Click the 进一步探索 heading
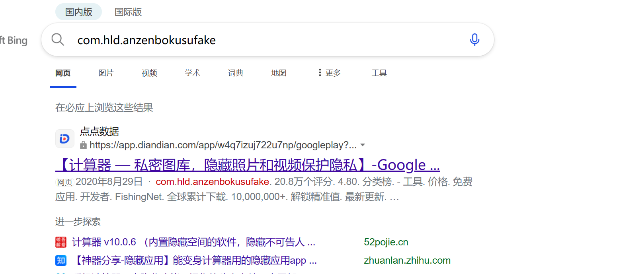 pos(78,222)
